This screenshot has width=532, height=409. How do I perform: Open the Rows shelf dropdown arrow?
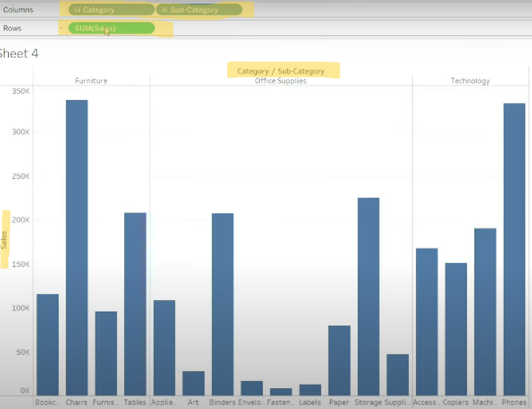pyautogui.click(x=61, y=28)
